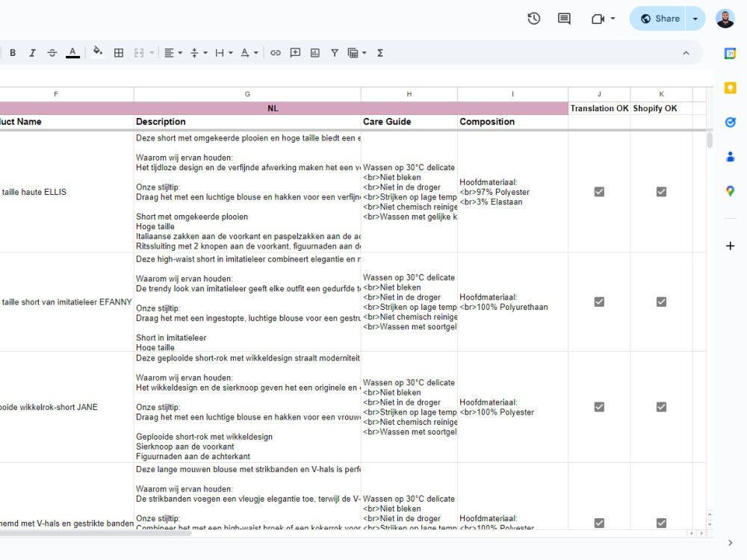Select the 'wikkelrok-short JANE' name cell

[66, 407]
